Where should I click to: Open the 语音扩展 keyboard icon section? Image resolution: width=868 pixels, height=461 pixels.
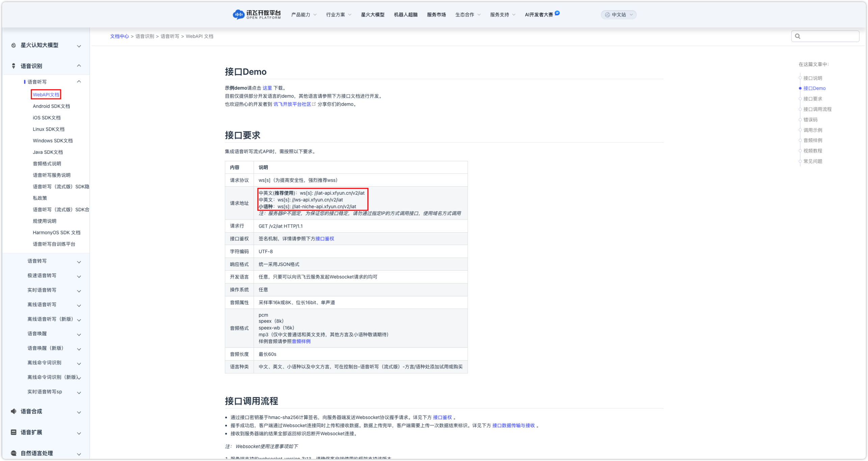pyautogui.click(x=13, y=432)
